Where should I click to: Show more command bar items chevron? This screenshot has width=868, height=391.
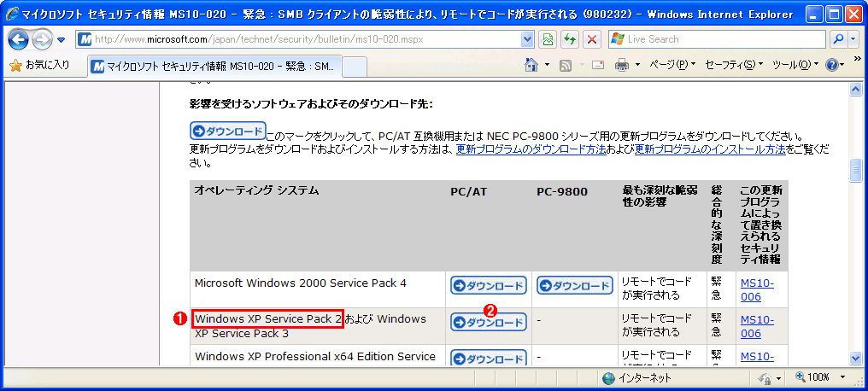coord(858,59)
